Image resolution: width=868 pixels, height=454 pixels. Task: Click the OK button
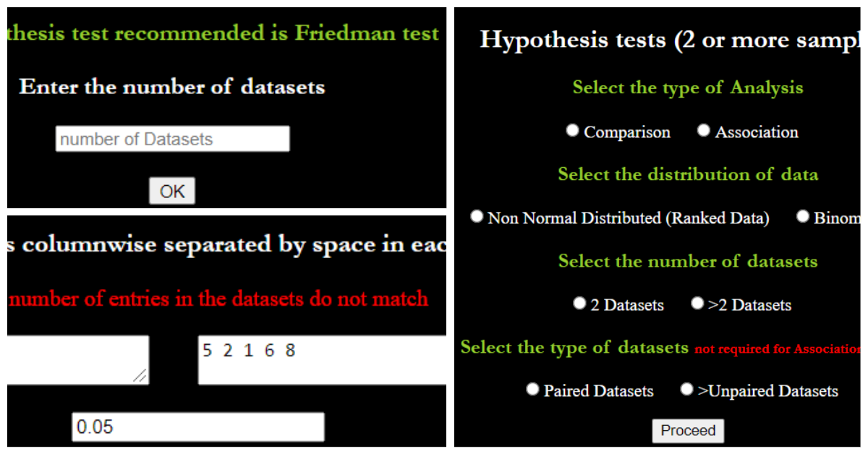pyautogui.click(x=172, y=192)
